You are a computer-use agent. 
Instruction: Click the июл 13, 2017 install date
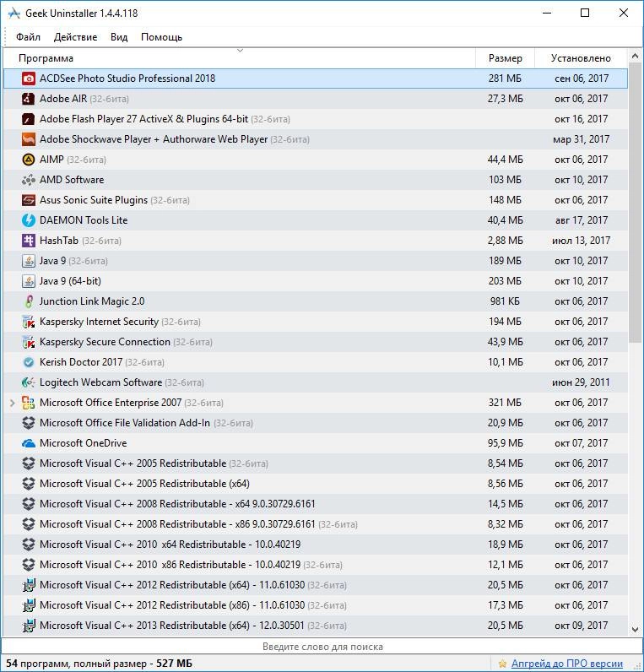pyautogui.click(x=581, y=241)
